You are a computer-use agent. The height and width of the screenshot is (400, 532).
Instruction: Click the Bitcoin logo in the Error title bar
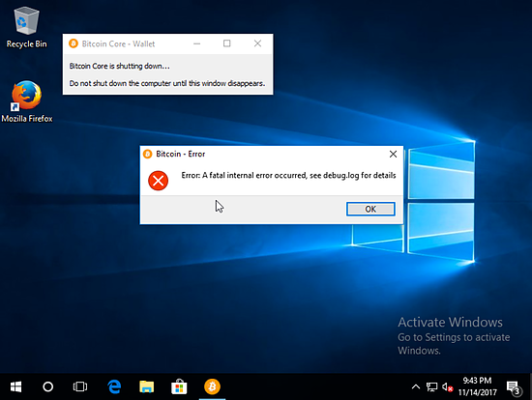point(147,155)
